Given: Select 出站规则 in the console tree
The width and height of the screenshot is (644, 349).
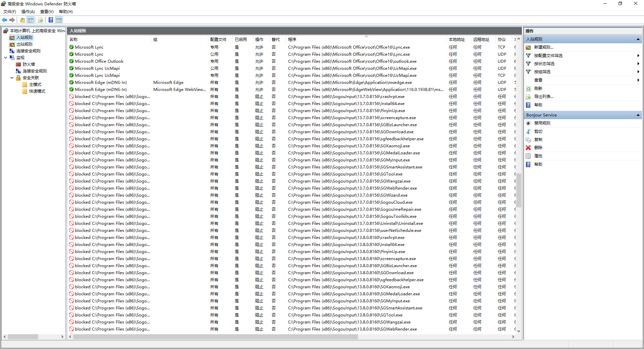Looking at the screenshot, I should pyautogui.click(x=24, y=44).
